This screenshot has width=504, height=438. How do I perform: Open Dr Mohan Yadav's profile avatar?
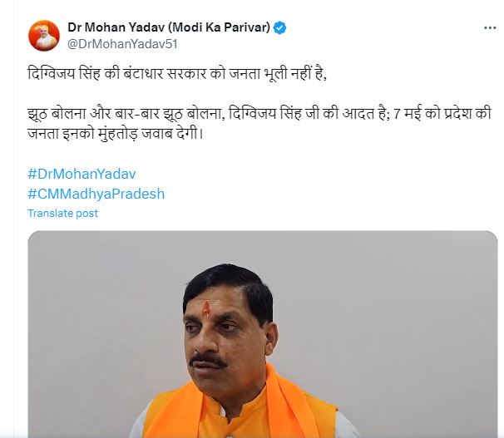click(x=44, y=36)
